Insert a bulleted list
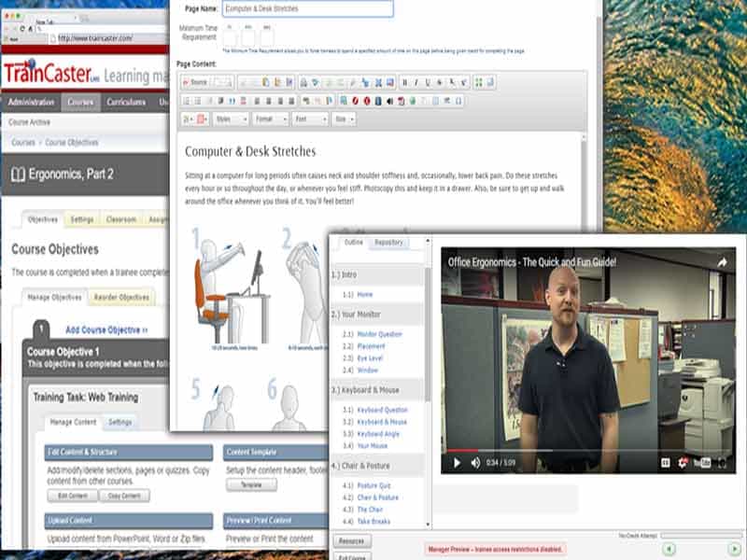The height and width of the screenshot is (560, 747). click(198, 101)
